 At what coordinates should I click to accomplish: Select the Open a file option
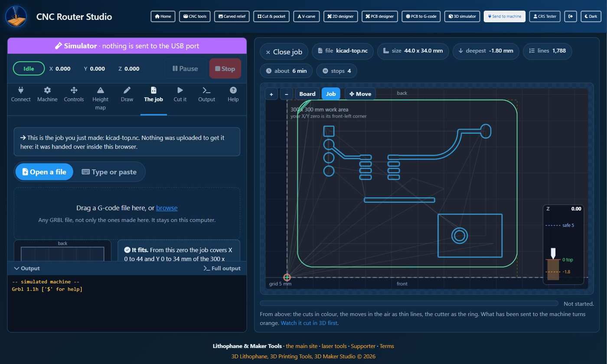(44, 172)
